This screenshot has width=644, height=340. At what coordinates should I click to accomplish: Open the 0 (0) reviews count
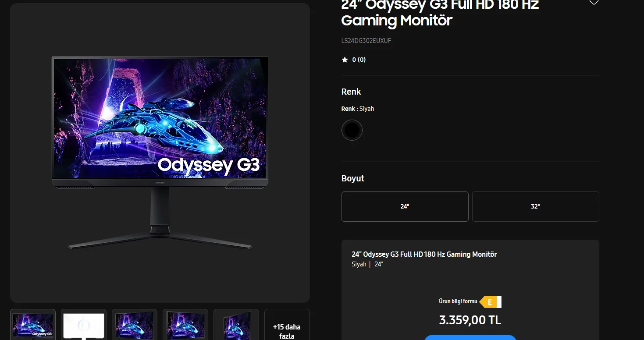(359, 60)
